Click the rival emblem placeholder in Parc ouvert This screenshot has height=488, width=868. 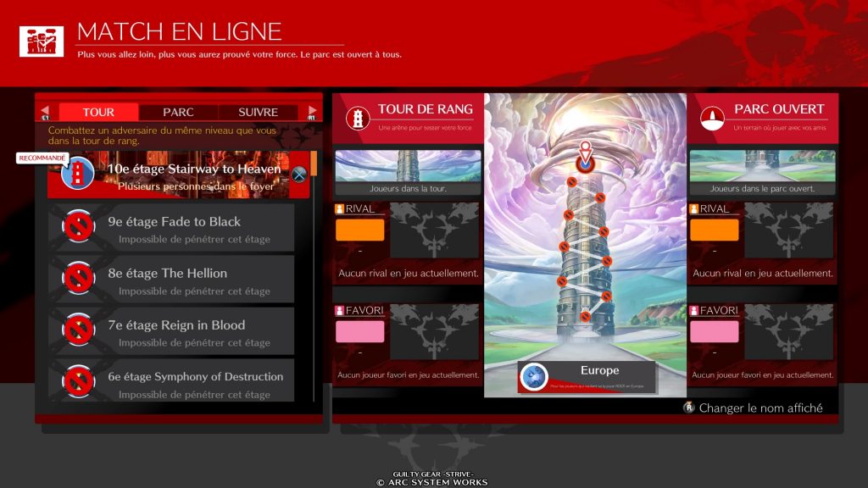(789, 230)
